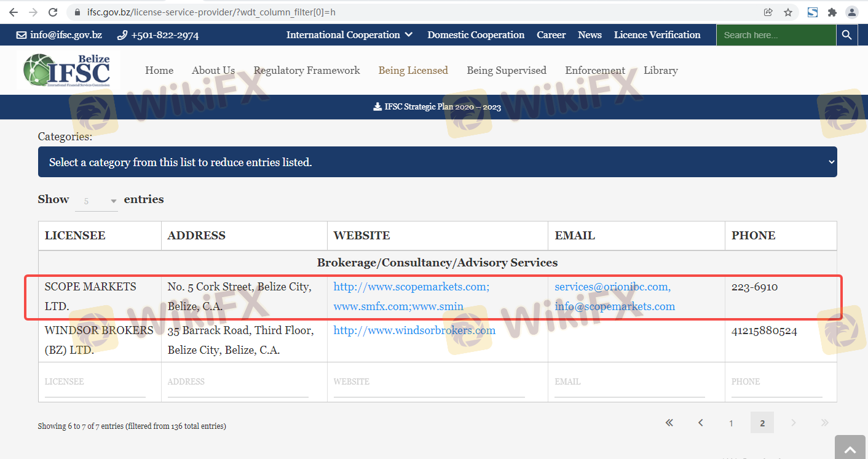Viewport: 868px width, 459px height.
Task: Jump to the last table page
Action: 825,423
